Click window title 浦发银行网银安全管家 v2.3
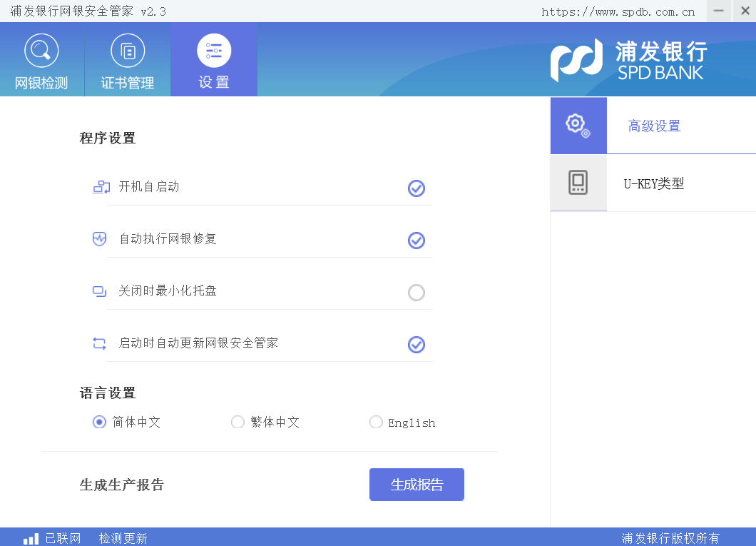The height and width of the screenshot is (546, 756). point(88,11)
